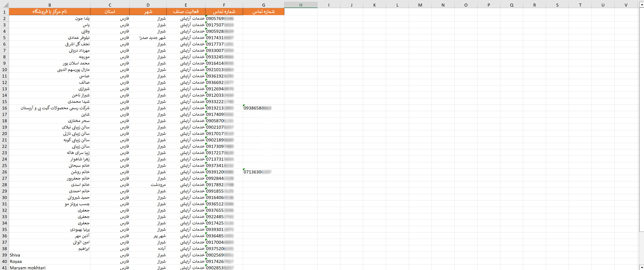
Task: Select cell 'نجف گل اشرفی'
Action: coord(50,44)
